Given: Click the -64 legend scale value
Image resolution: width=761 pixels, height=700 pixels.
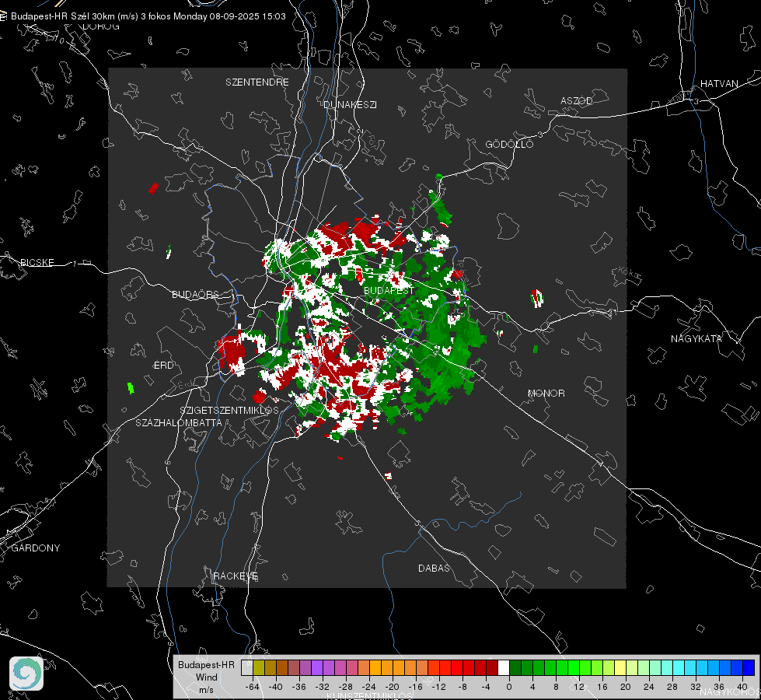Looking at the screenshot, I should point(252,687).
